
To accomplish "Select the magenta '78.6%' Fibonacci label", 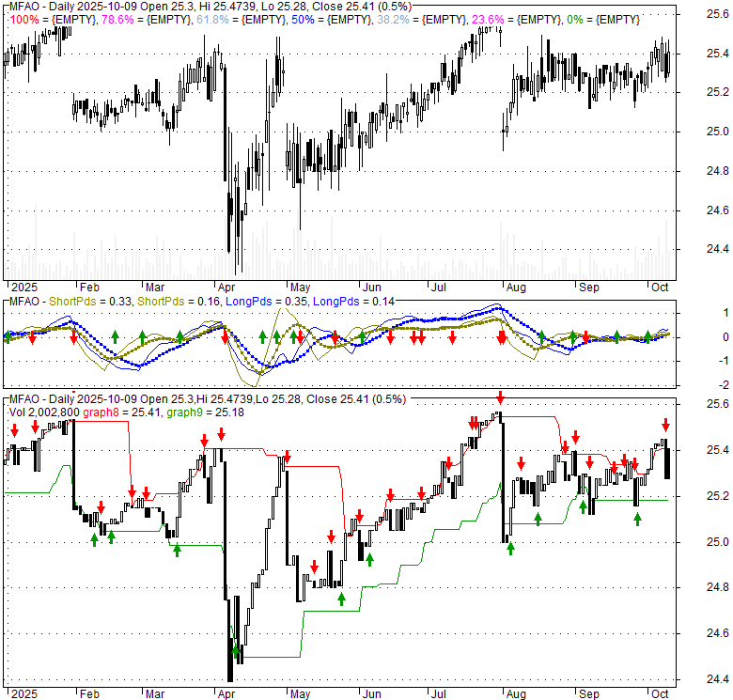I will [x=117, y=20].
